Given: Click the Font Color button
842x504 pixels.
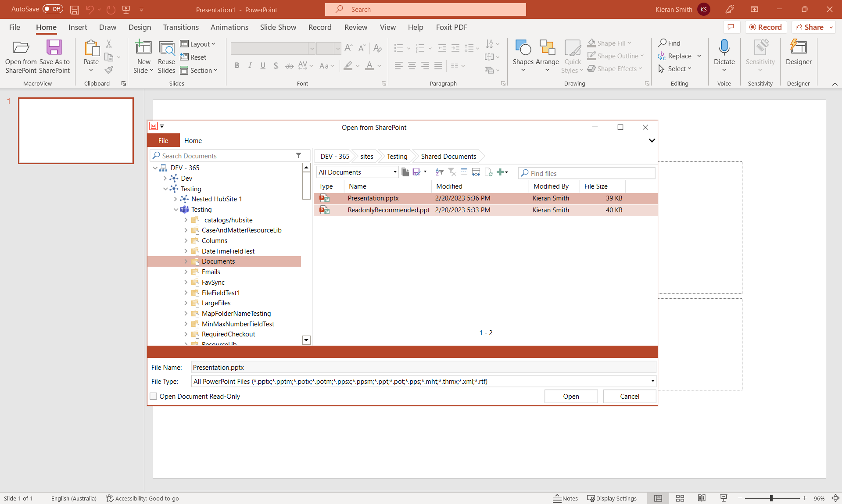Looking at the screenshot, I should coord(369,66).
